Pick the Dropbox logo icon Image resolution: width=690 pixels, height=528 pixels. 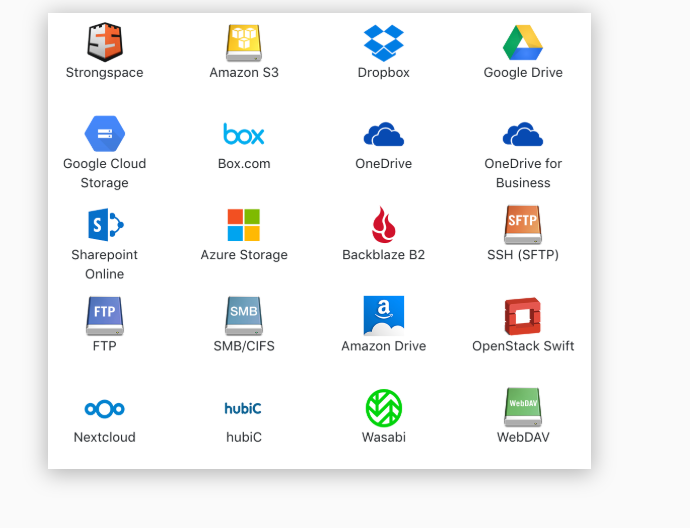384,43
